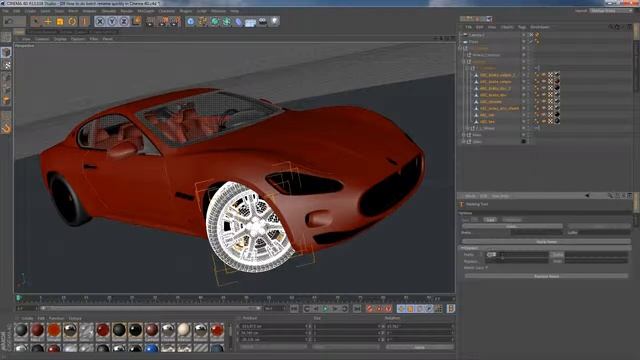Click Render to Picture Viewer icon

click(163, 21)
